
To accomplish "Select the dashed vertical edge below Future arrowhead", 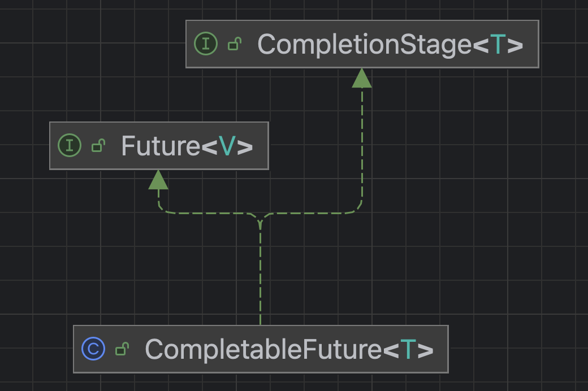I will 158,198.
